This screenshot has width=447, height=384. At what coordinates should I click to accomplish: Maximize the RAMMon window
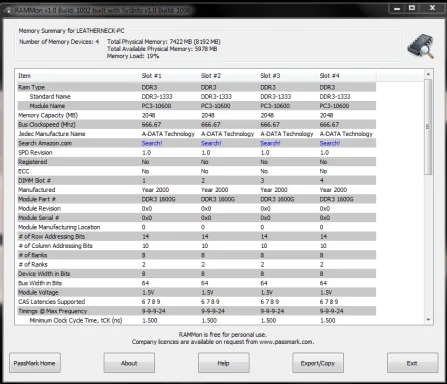(x=412, y=8)
